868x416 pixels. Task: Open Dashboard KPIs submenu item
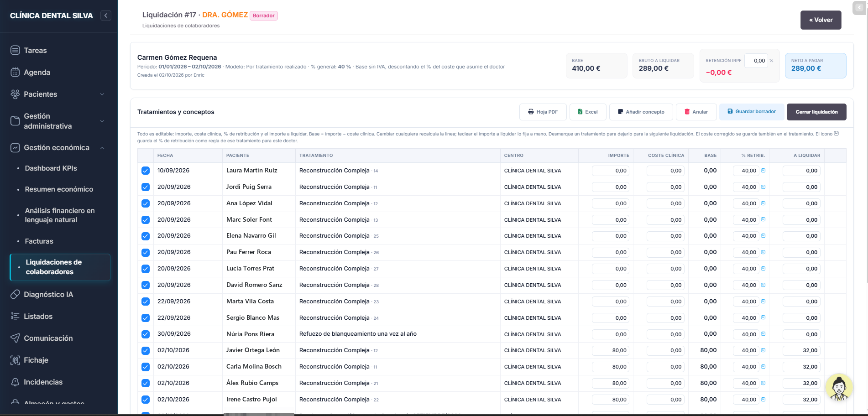pos(51,168)
